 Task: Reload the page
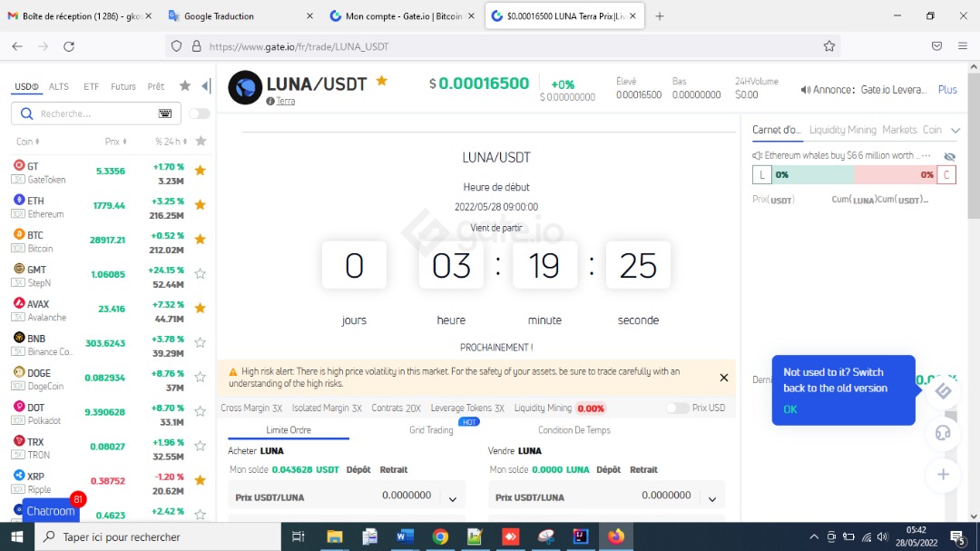(69, 46)
